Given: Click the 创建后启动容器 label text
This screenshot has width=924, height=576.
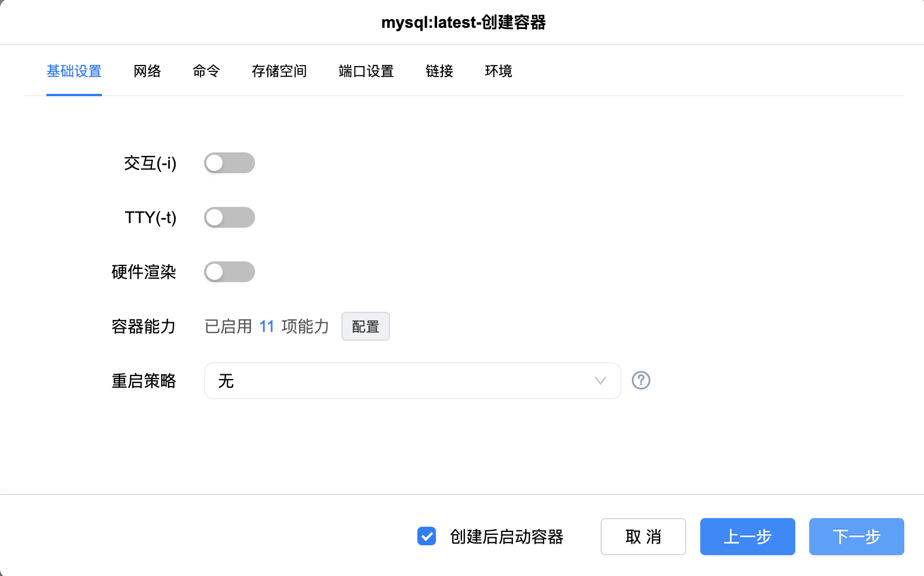Looking at the screenshot, I should coord(507,537).
